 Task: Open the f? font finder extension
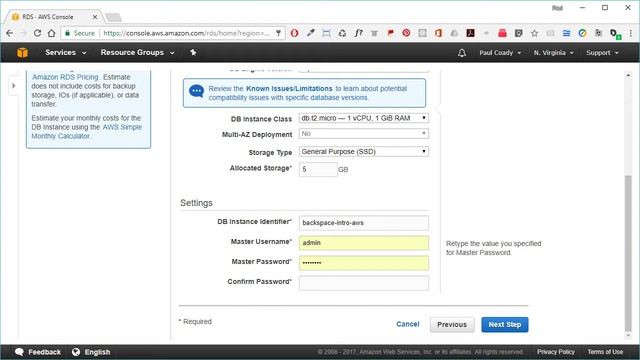(x=358, y=33)
